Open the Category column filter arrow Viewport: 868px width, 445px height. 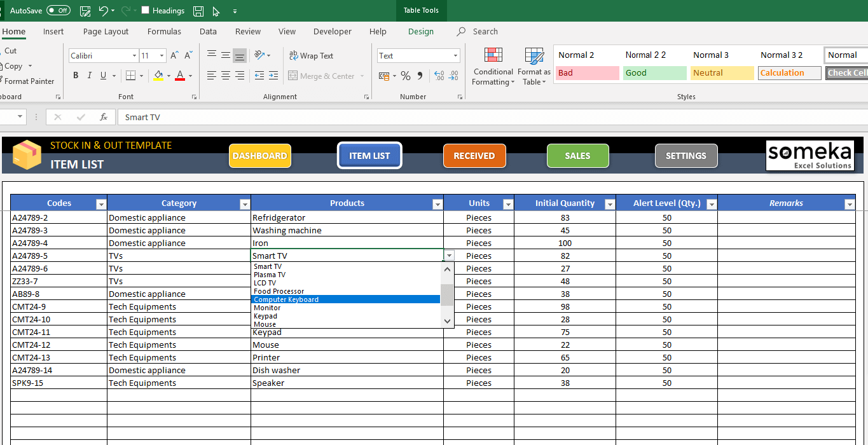coord(245,203)
